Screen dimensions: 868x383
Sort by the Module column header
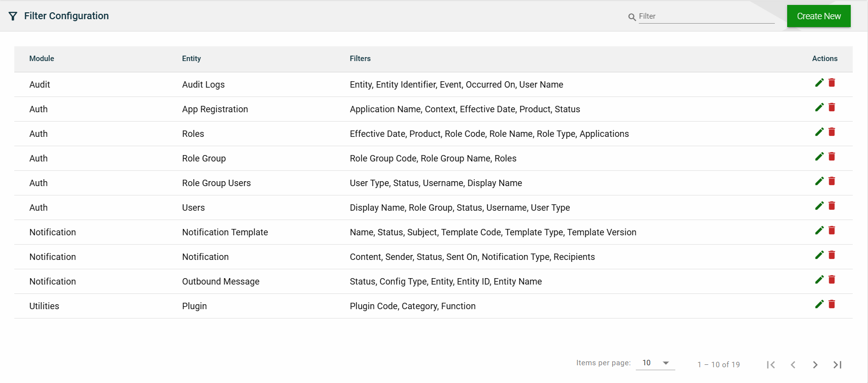pyautogui.click(x=42, y=59)
